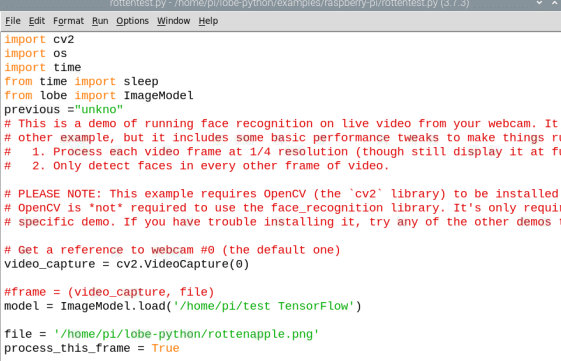The height and width of the screenshot is (361, 561).
Task: Click the 'model = ImageModel.load' line
Action: tap(183, 306)
